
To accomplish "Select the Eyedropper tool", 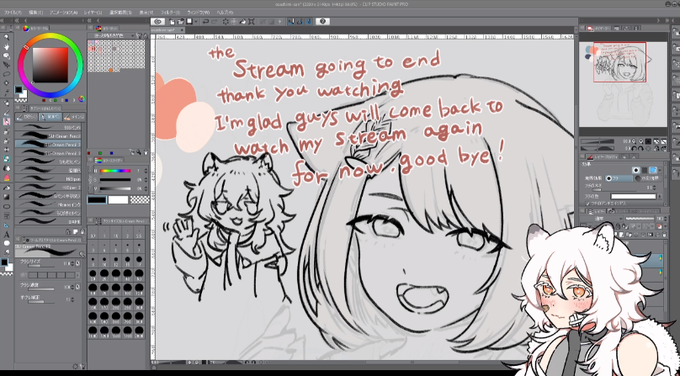I will (7, 92).
